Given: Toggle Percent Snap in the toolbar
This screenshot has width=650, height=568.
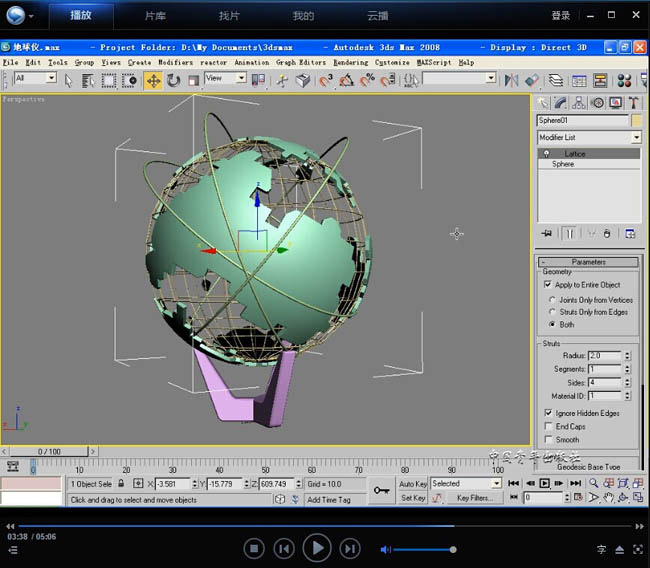Looking at the screenshot, I should (x=367, y=80).
